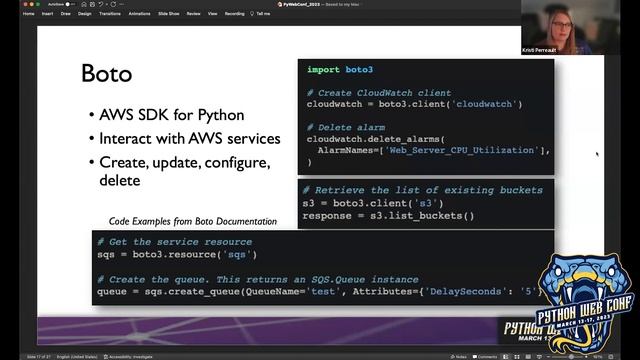
Task: Open the Animations tab
Action: [x=139, y=14]
